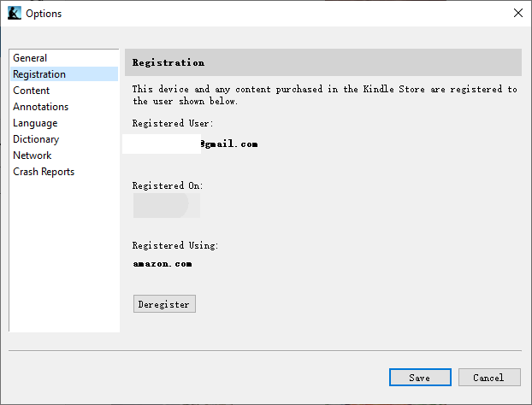Switch to the Content options
This screenshot has width=532, height=405.
tap(64, 91)
